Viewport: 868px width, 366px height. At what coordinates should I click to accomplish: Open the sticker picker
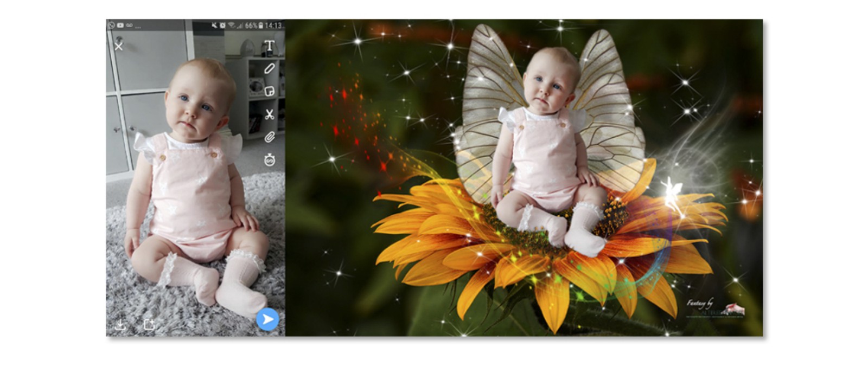[x=269, y=91]
